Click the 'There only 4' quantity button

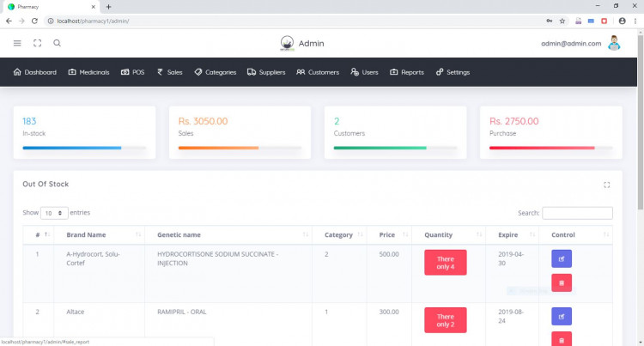pyautogui.click(x=445, y=263)
